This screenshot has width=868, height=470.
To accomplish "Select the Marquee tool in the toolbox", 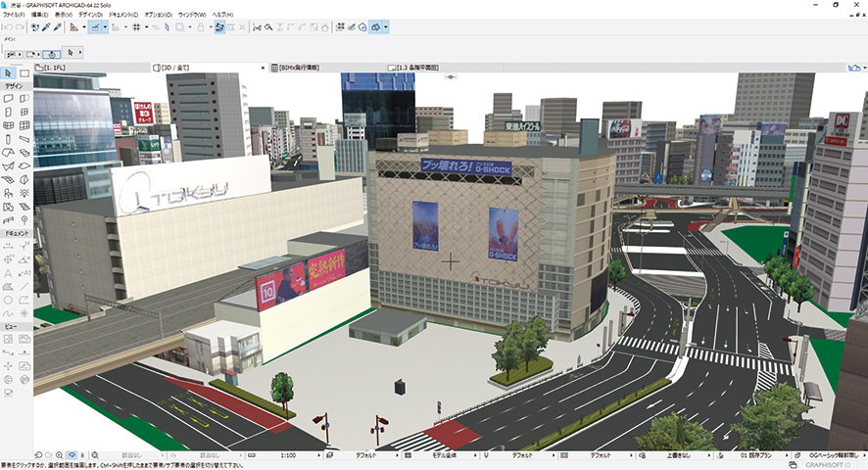I will click(x=24, y=73).
